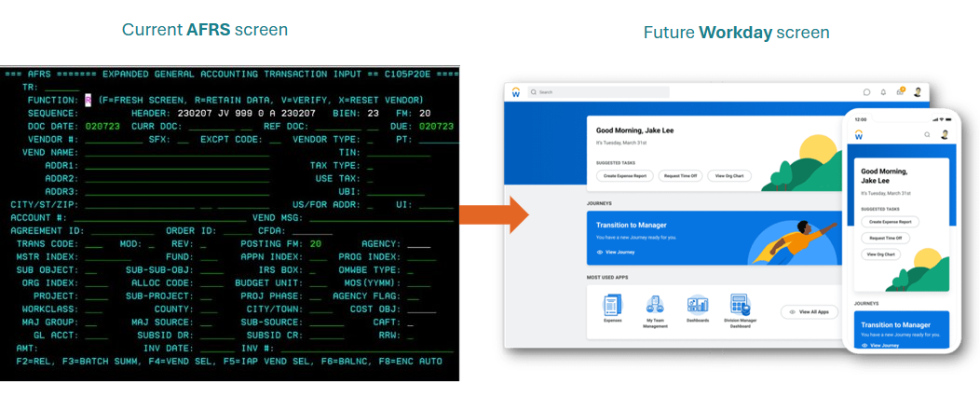Launch the Dashboards app icon
The image size is (980, 398).
(698, 305)
